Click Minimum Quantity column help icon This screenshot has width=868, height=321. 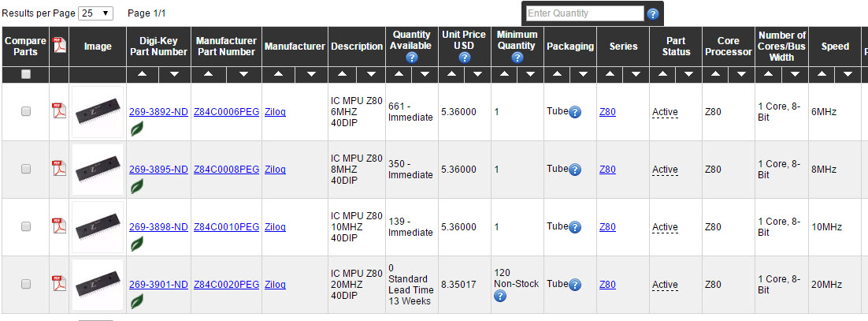[517, 58]
